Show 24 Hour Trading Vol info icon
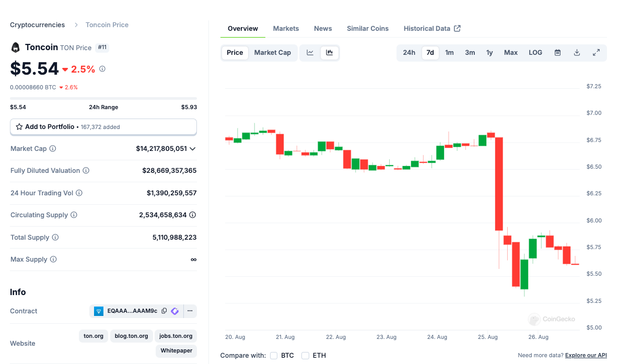619x364 pixels. pos(79,193)
